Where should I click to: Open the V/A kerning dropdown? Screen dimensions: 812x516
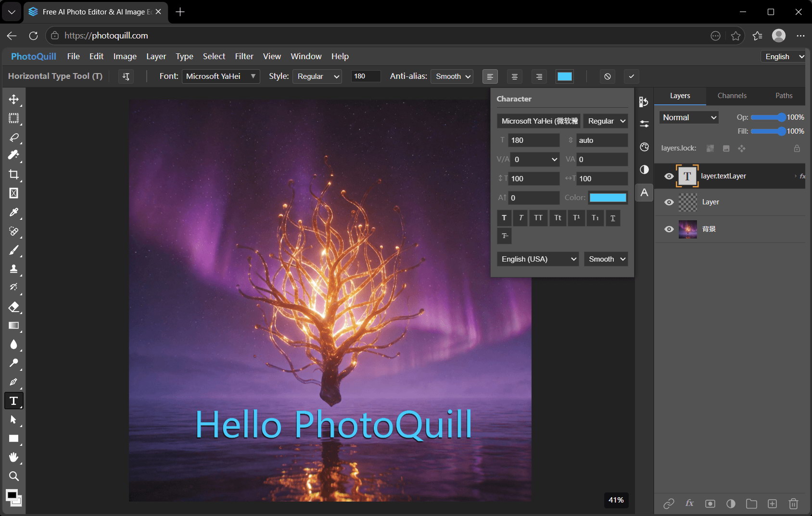535,160
